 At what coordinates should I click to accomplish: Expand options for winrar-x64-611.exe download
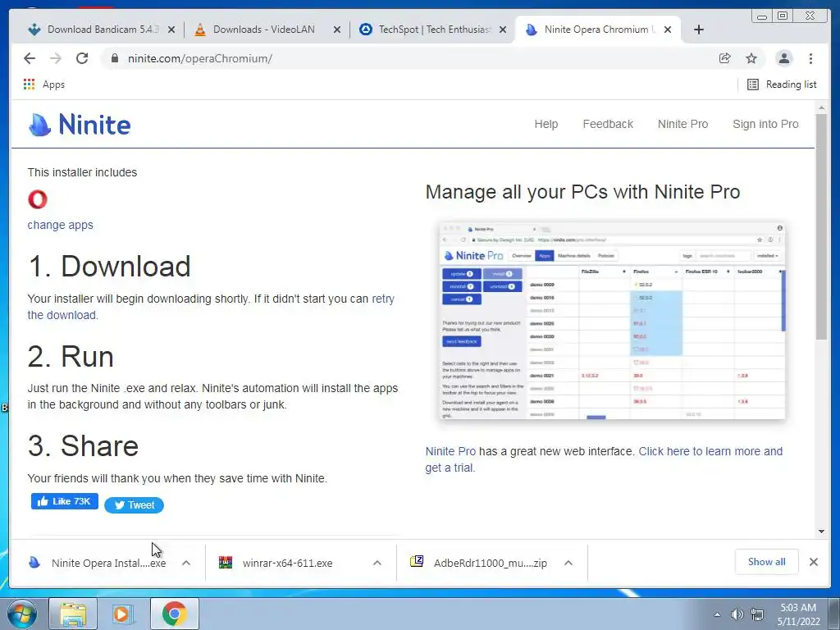pyautogui.click(x=377, y=563)
